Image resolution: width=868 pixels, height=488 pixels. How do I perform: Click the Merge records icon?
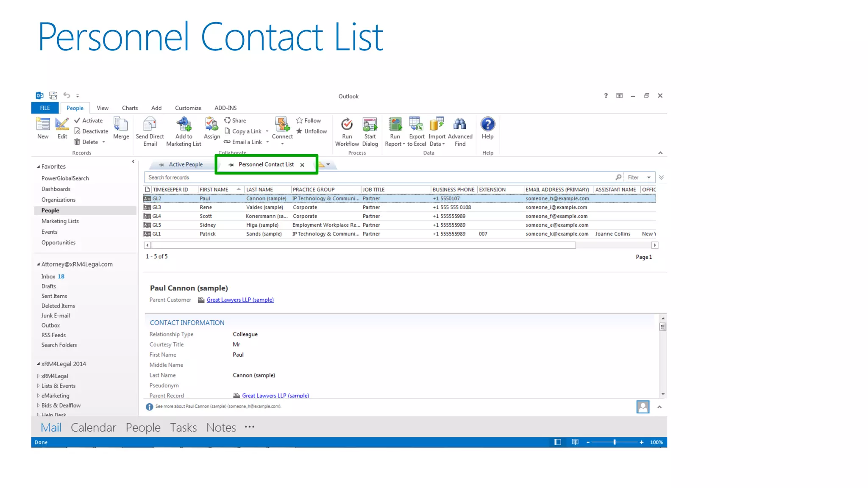click(121, 124)
